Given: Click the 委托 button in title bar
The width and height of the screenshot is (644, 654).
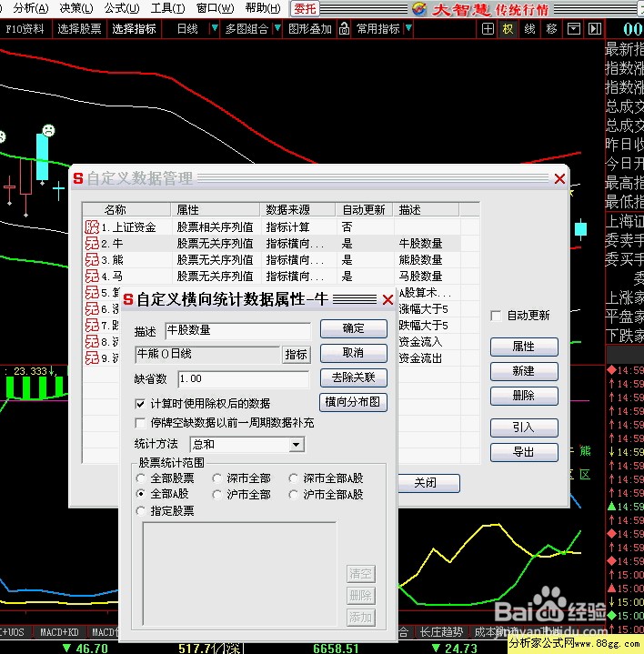Looking at the screenshot, I should coord(305,9).
